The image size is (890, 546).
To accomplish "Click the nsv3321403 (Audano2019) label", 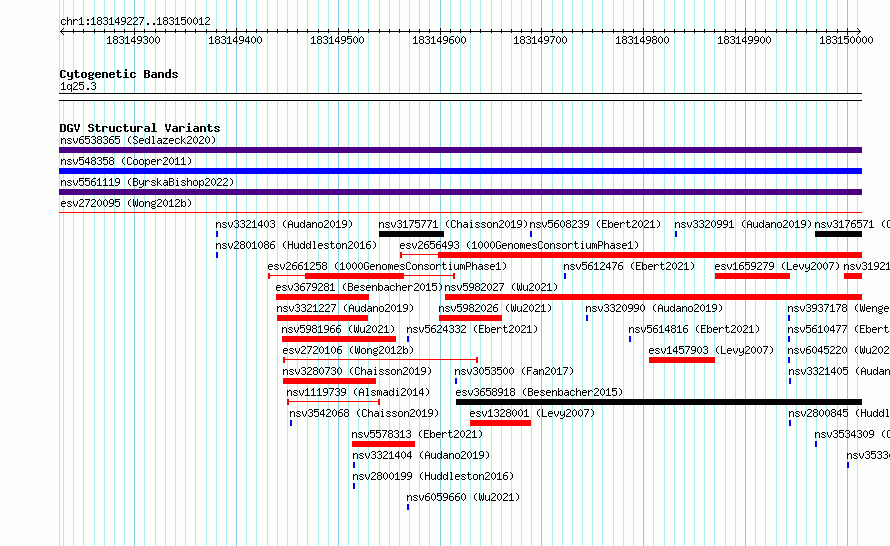I will [x=284, y=224].
